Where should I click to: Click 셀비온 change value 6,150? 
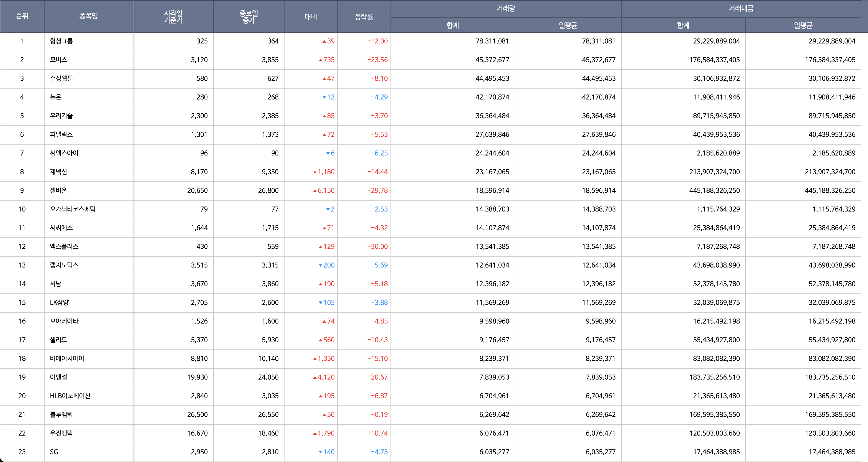tap(324, 191)
